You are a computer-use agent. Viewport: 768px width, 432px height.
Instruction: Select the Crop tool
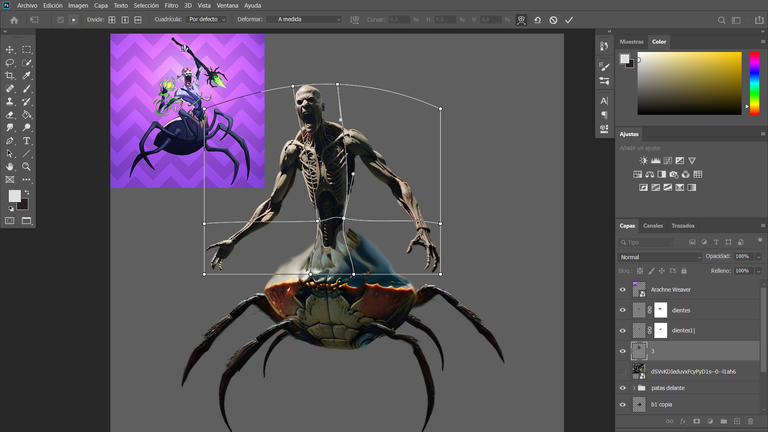click(x=9, y=75)
